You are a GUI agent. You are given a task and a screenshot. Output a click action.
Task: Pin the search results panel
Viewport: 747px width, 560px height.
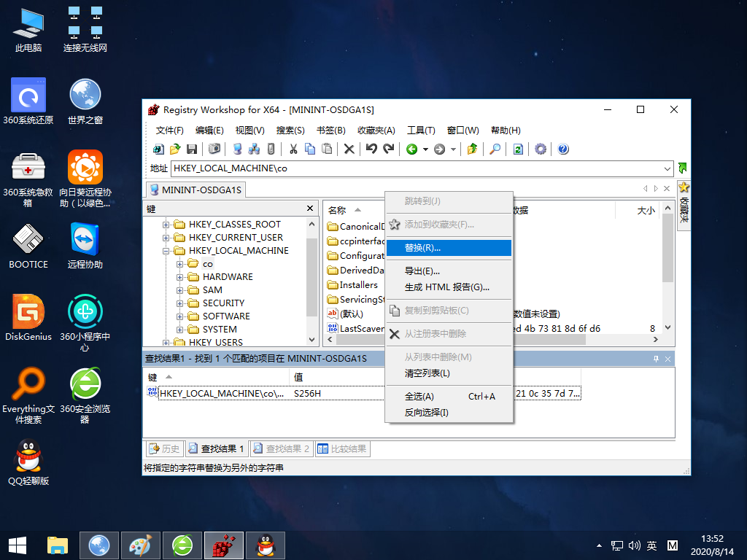pos(656,359)
